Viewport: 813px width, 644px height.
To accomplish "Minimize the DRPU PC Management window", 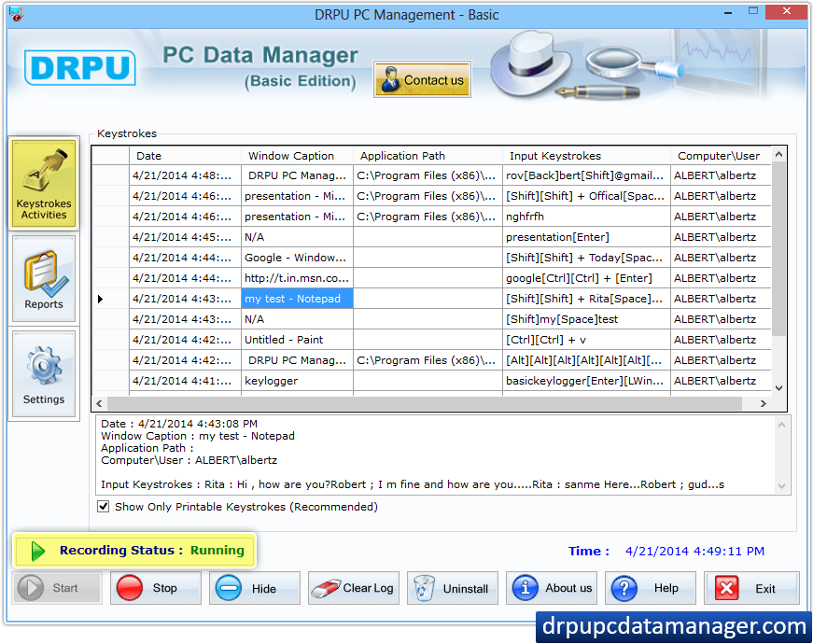I will (728, 12).
